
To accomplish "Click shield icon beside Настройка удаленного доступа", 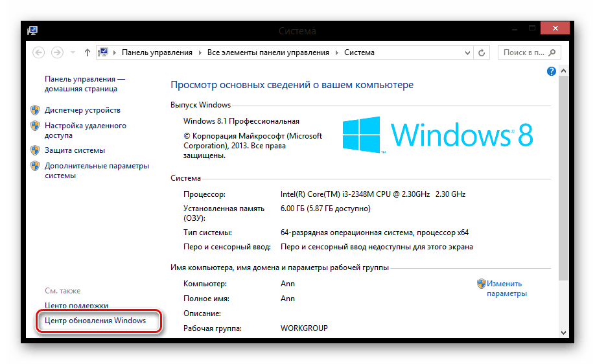I will pos(35,126).
